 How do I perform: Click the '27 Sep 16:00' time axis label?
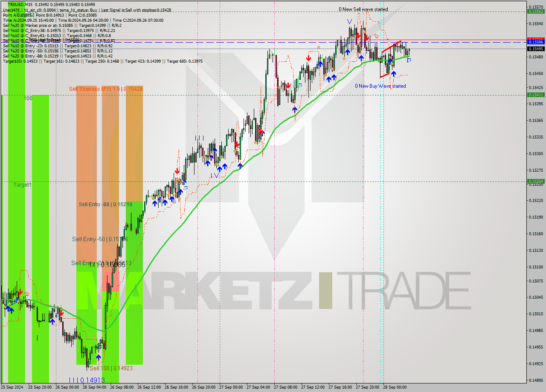[x=340, y=387]
